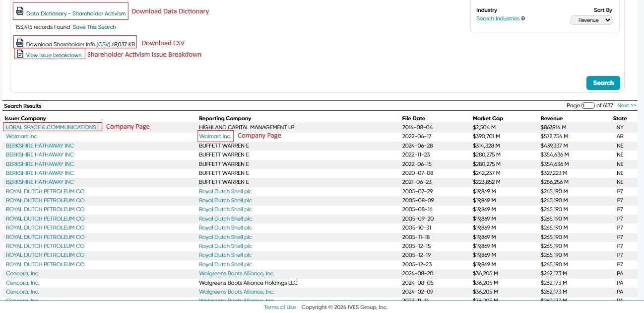Go to the Next >> results page
The height and width of the screenshot is (313, 644).
click(627, 105)
